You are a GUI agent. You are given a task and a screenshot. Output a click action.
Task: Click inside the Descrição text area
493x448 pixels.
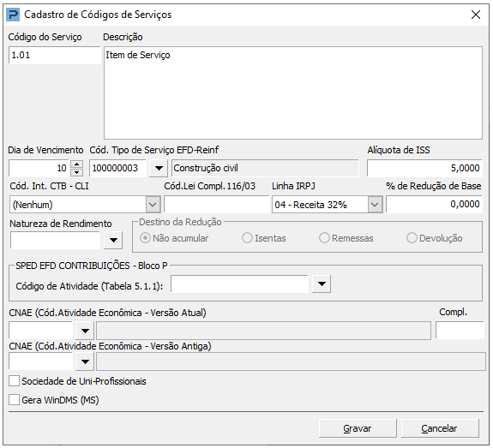point(293,93)
